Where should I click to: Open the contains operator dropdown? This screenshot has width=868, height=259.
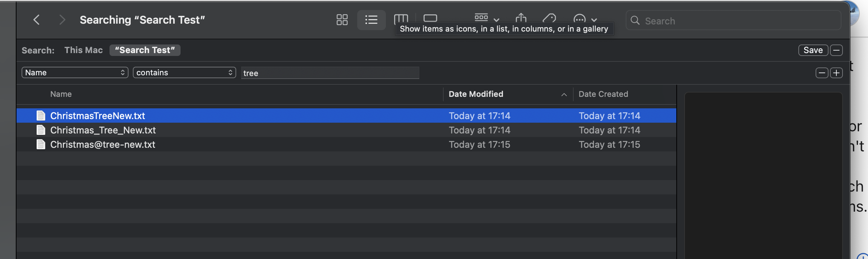184,72
